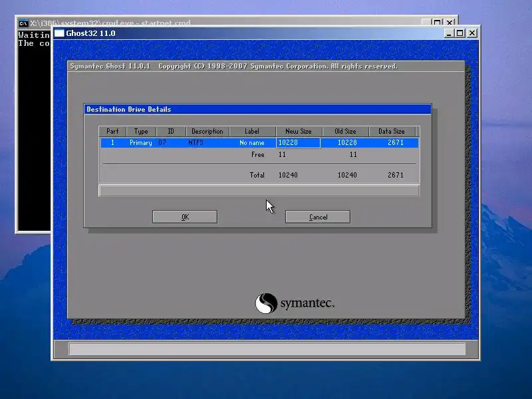Viewport: 532px width, 399px height.
Task: Click the Type column header
Action: pos(141,131)
